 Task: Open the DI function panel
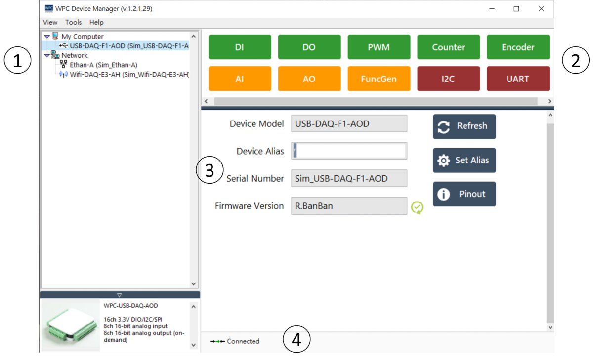click(x=240, y=47)
